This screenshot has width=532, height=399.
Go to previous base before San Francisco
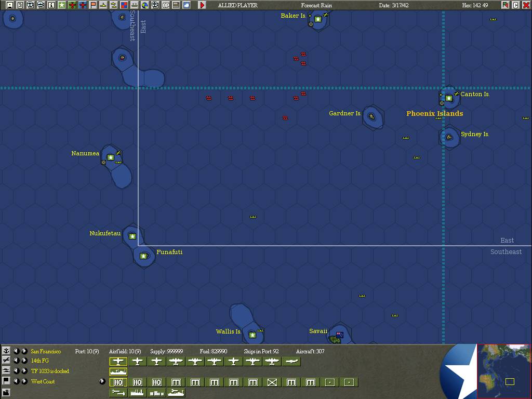pyautogui.click(x=16, y=351)
